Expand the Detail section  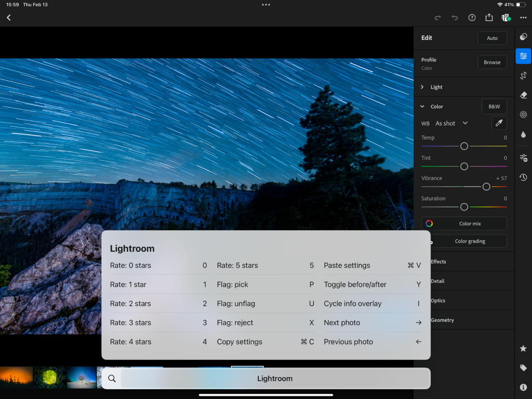tap(472, 281)
